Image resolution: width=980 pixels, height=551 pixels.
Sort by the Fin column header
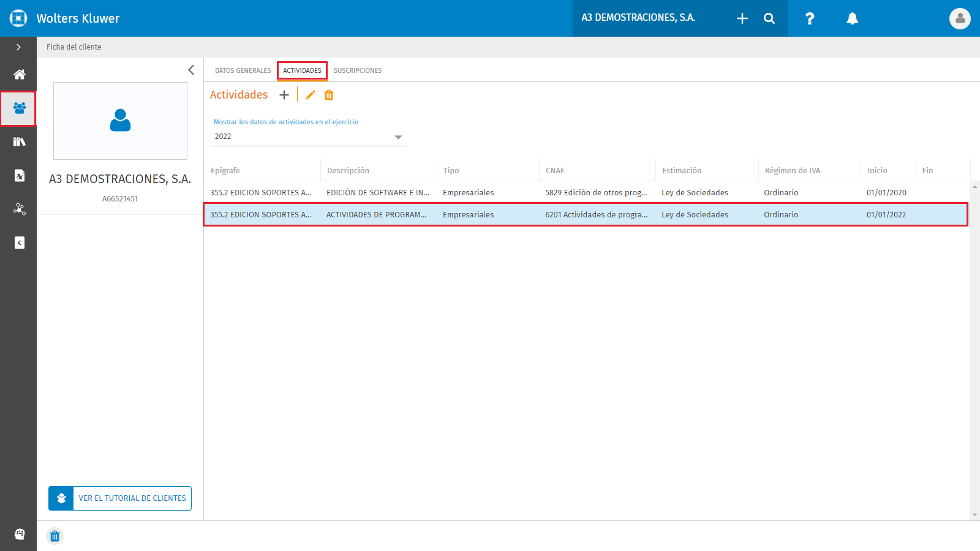pos(927,171)
